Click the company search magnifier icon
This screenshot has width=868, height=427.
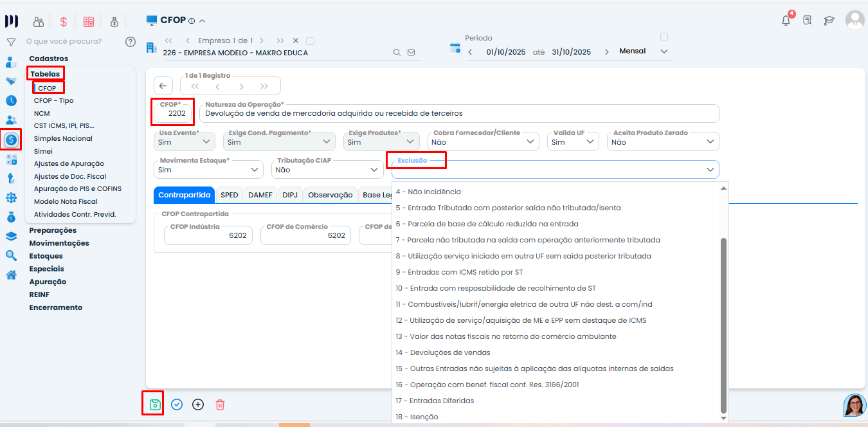click(397, 53)
